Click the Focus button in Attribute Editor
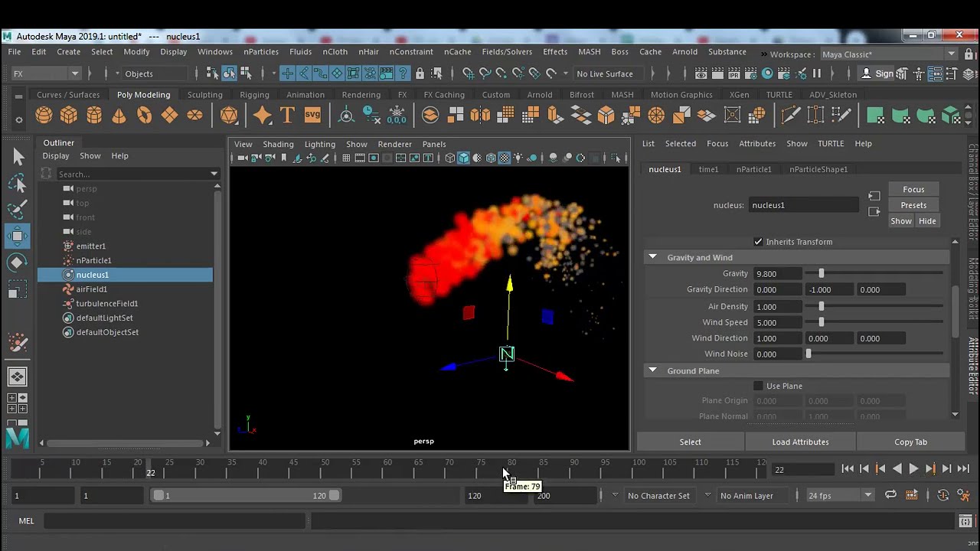 pos(913,189)
